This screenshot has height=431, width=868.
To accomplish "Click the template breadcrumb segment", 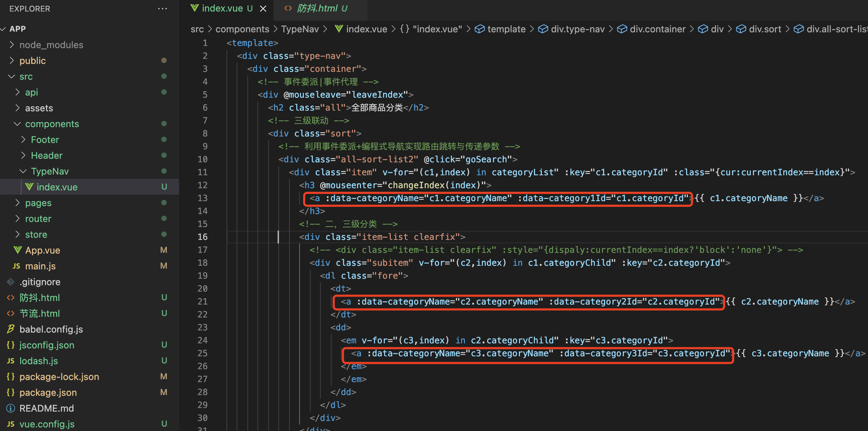I will [506, 29].
